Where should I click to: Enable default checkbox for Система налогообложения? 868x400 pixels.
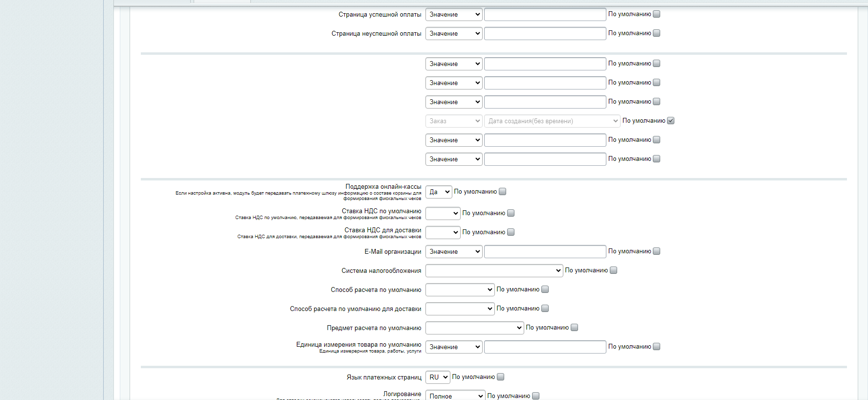click(x=614, y=270)
